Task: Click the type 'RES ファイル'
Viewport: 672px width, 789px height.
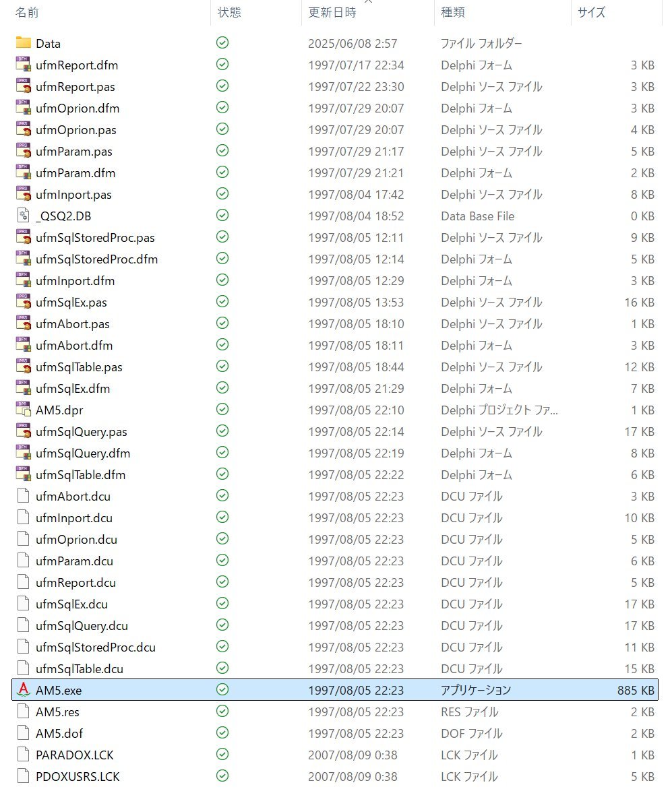Action: (x=470, y=712)
